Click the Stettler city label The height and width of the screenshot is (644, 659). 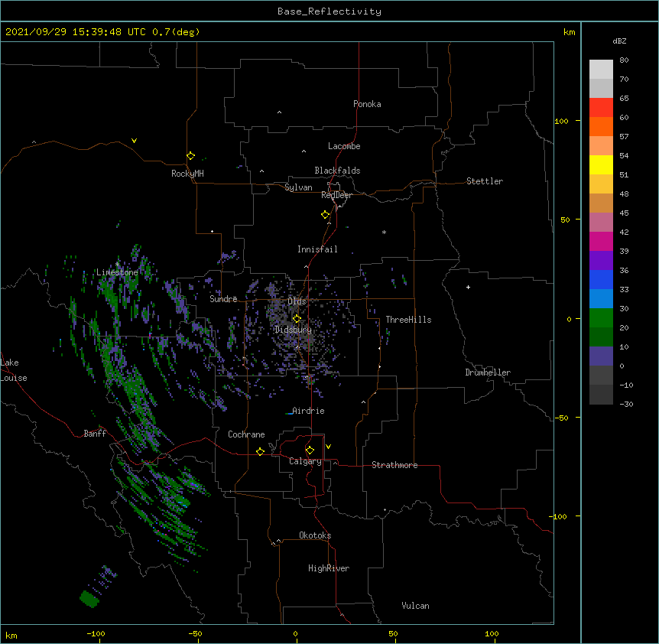485,181
